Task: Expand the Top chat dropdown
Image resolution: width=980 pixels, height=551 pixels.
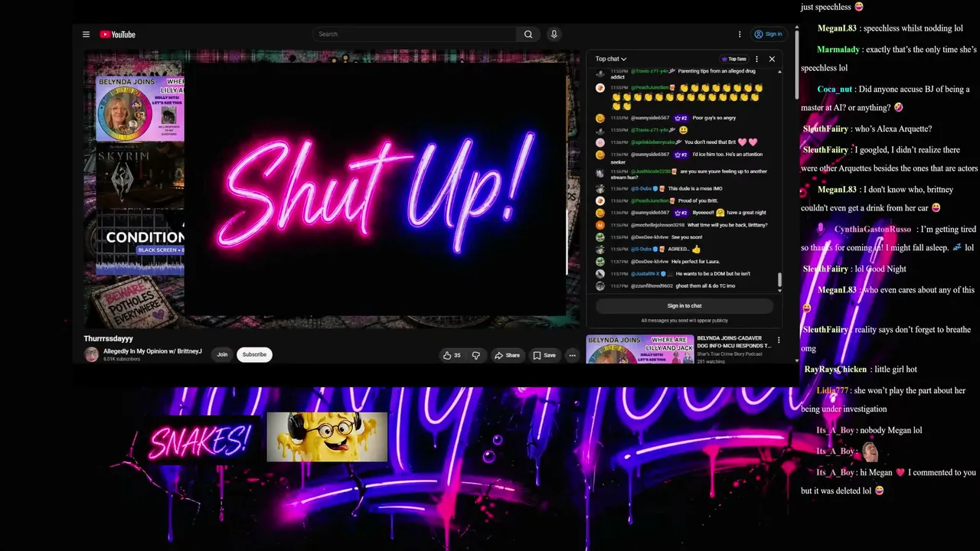Action: (611, 59)
